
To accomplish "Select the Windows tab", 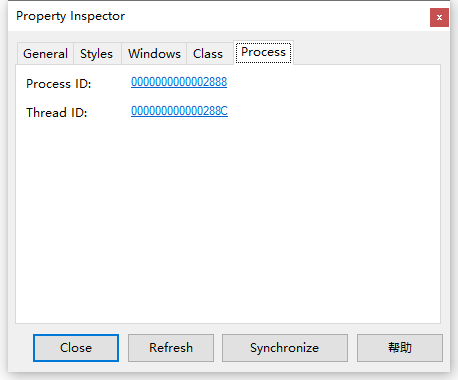I will point(154,54).
